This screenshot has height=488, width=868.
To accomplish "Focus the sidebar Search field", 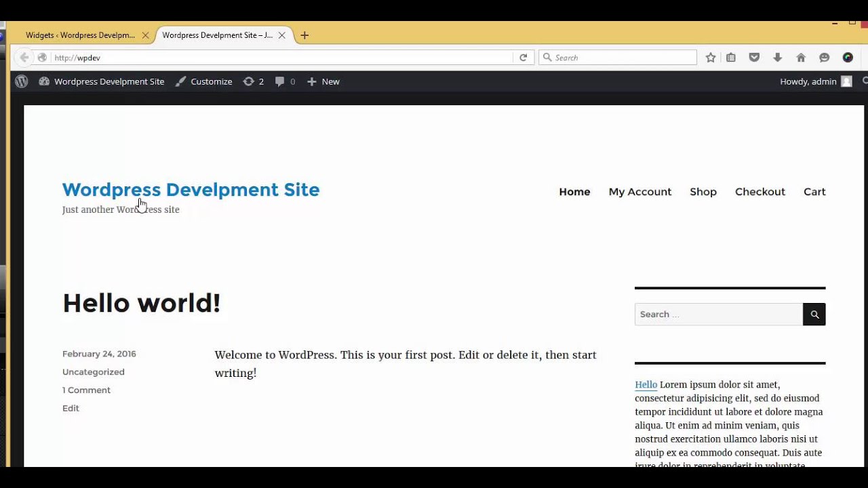I will (x=719, y=314).
